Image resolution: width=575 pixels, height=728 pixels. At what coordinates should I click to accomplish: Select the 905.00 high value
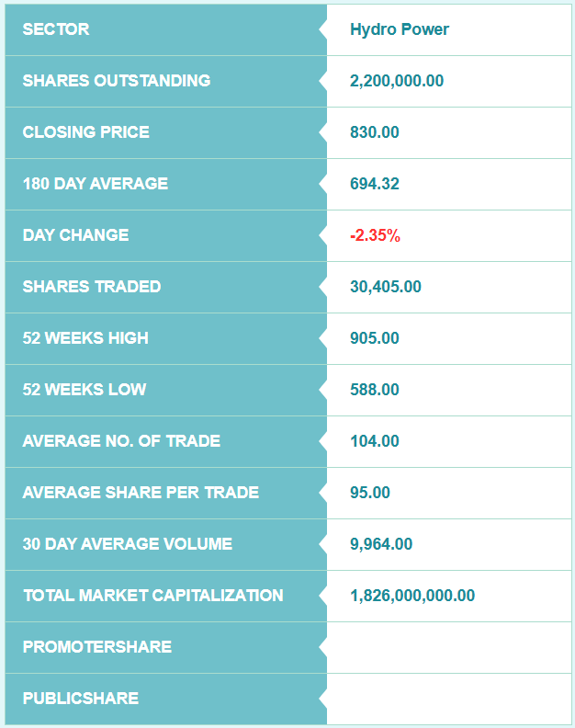[375, 338]
